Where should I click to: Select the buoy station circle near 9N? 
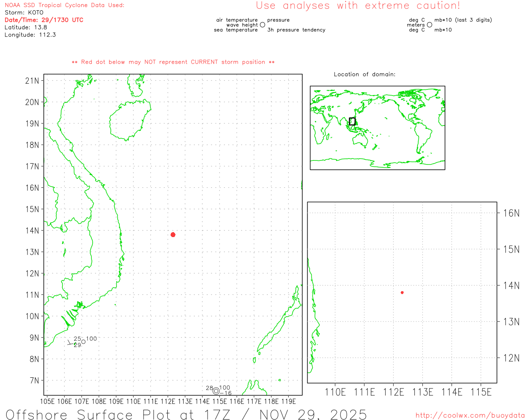point(83,342)
